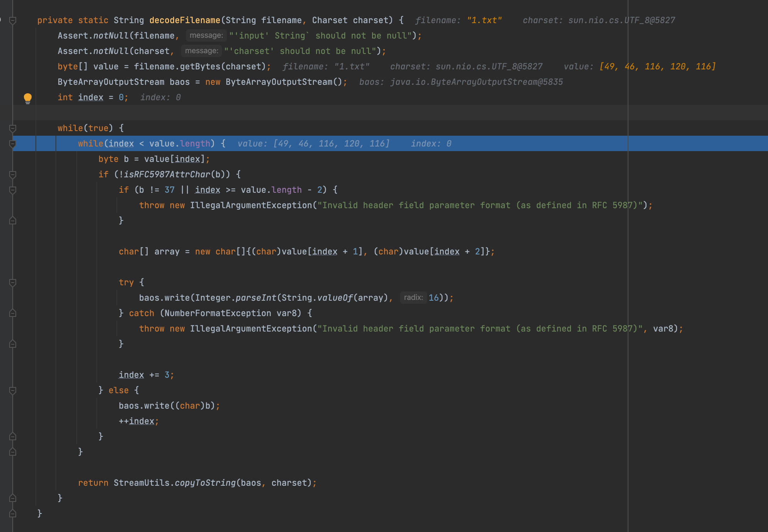This screenshot has width=768, height=532.
Task: Click the decodeFilename method name
Action: coord(185,20)
